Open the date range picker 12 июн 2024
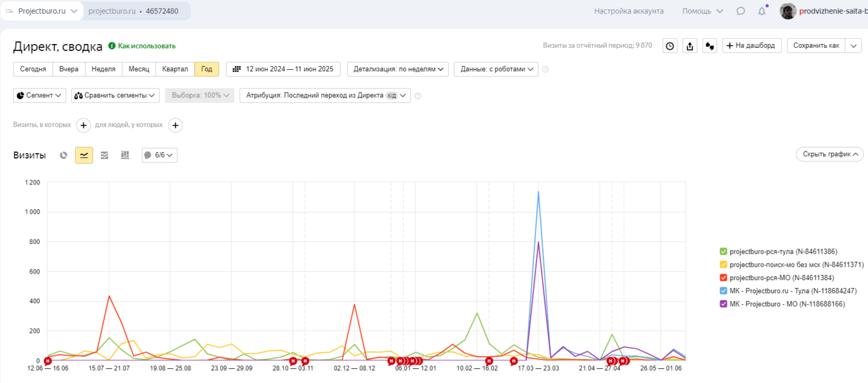This screenshot has height=383, width=868. coord(284,69)
